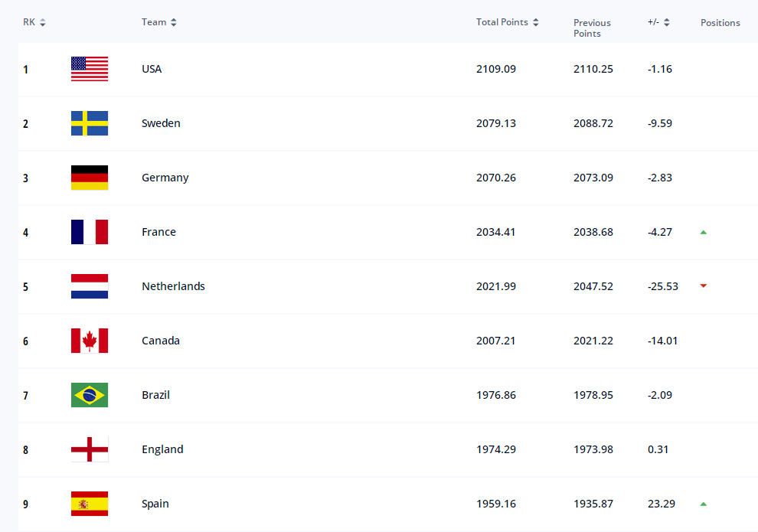This screenshot has width=758, height=532.
Task: Sort by Team column arrows
Action: click(174, 22)
